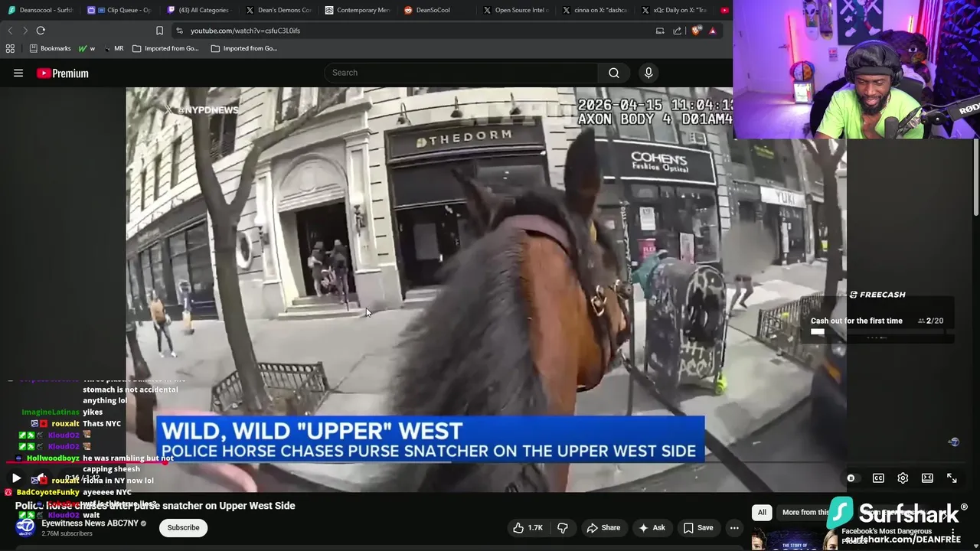Screen dimensions: 980x551
Task: Switch to the Contemporary Men tab
Action: 358,10
